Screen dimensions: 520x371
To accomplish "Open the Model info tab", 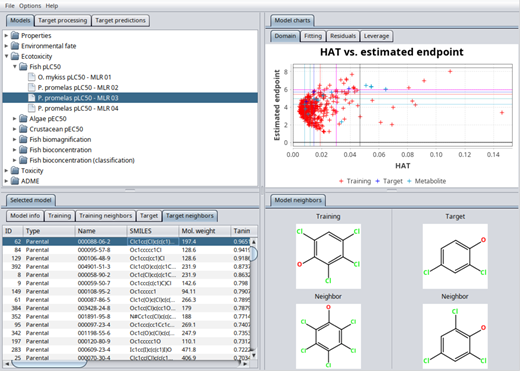I will [25, 216].
